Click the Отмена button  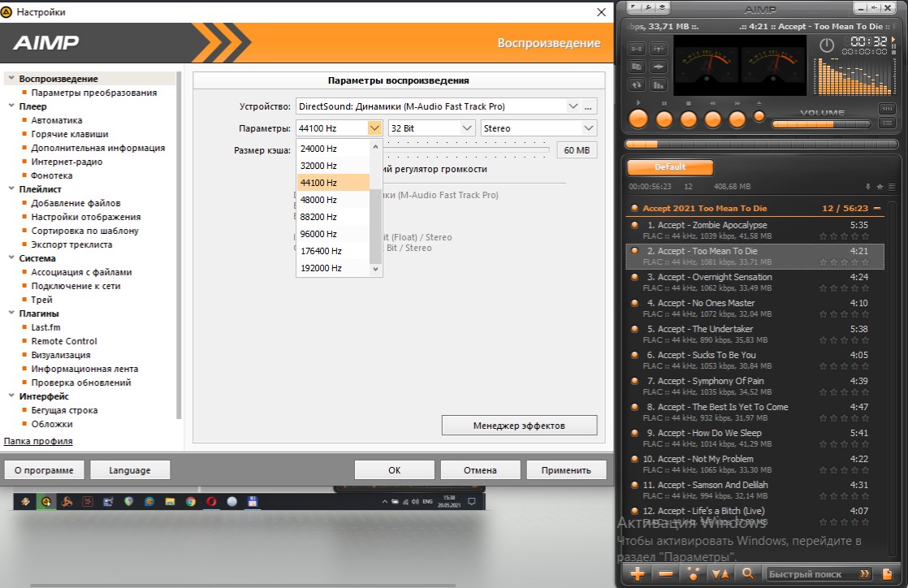tap(480, 469)
